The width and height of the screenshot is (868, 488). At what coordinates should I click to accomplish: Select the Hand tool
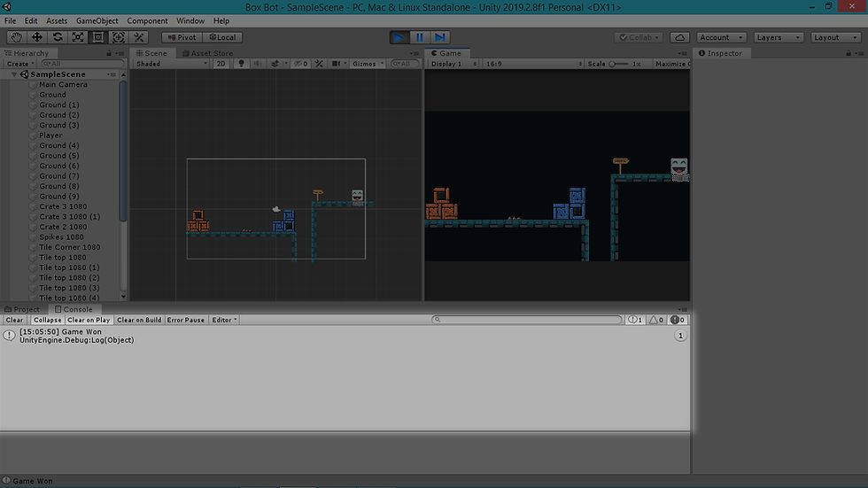[17, 37]
